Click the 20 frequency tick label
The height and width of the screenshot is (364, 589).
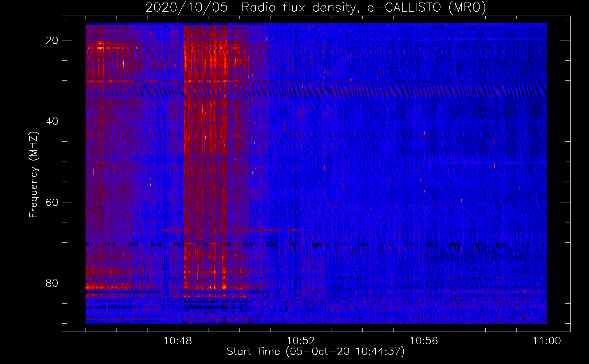[x=52, y=40]
